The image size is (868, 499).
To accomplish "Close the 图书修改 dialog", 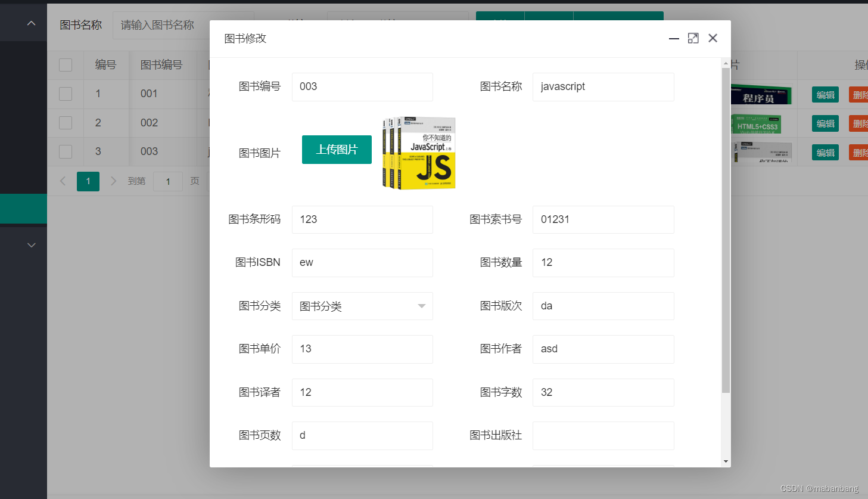I will click(713, 38).
